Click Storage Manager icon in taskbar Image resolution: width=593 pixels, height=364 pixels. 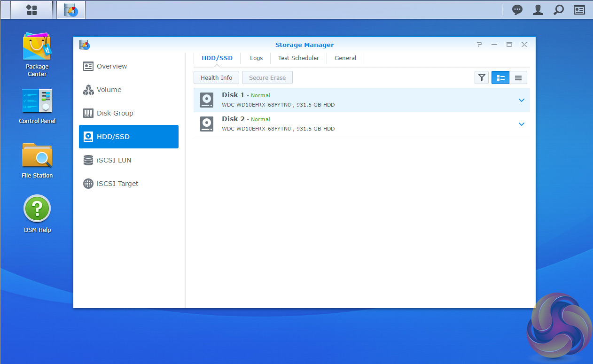pos(71,9)
